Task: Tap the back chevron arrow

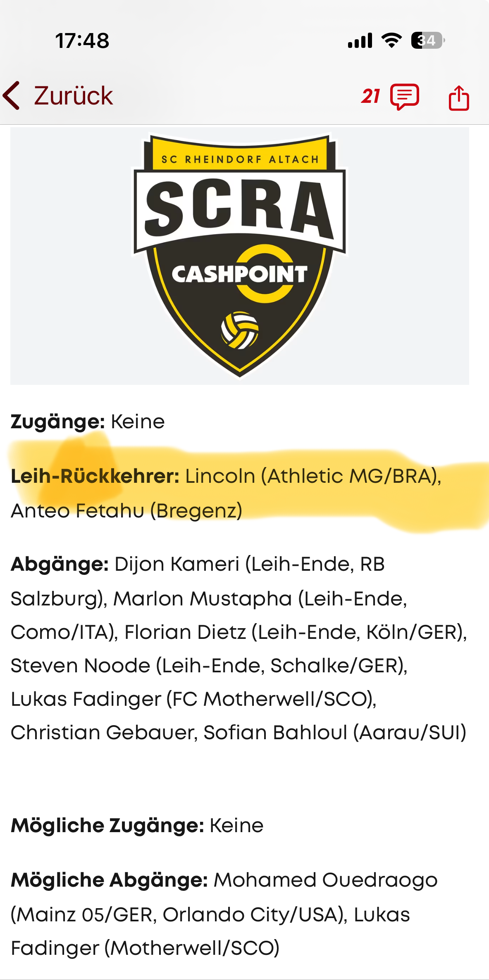Action: point(11,96)
